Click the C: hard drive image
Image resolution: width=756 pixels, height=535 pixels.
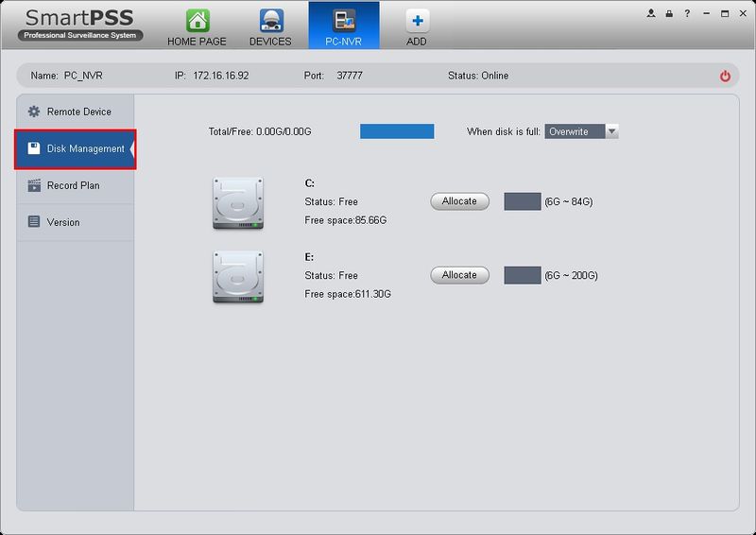[238, 203]
